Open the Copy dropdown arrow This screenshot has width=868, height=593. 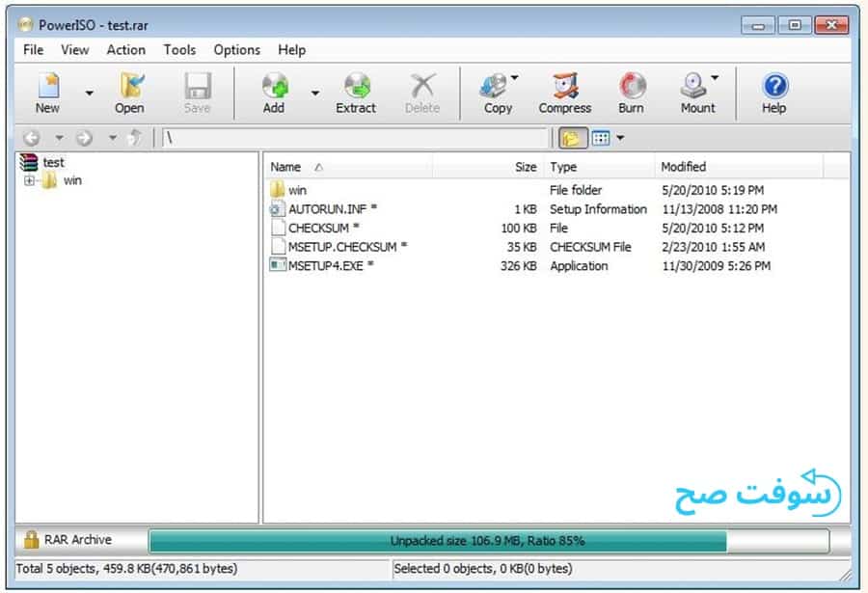click(x=515, y=77)
